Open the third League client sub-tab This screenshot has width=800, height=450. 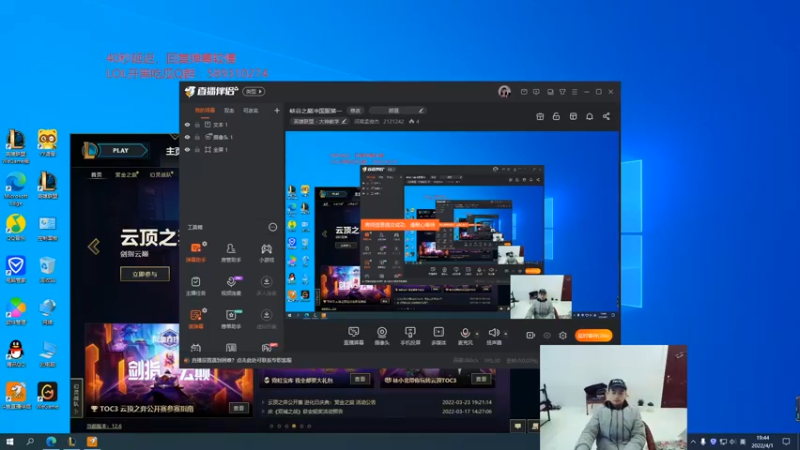[x=161, y=174]
